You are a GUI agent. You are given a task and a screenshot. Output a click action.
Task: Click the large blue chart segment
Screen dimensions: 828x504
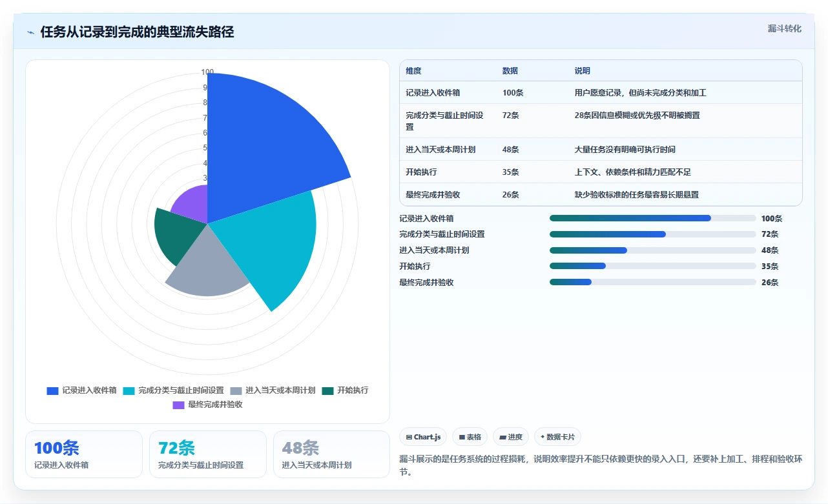tap(265, 148)
